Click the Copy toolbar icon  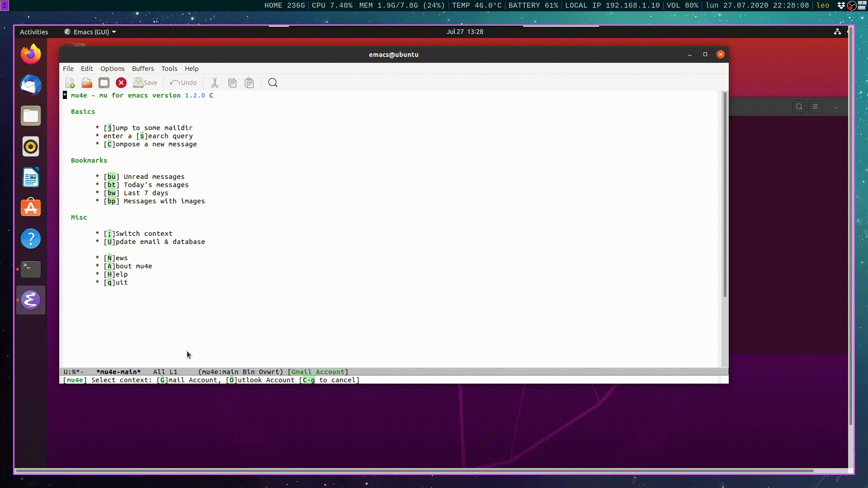pyautogui.click(x=232, y=83)
